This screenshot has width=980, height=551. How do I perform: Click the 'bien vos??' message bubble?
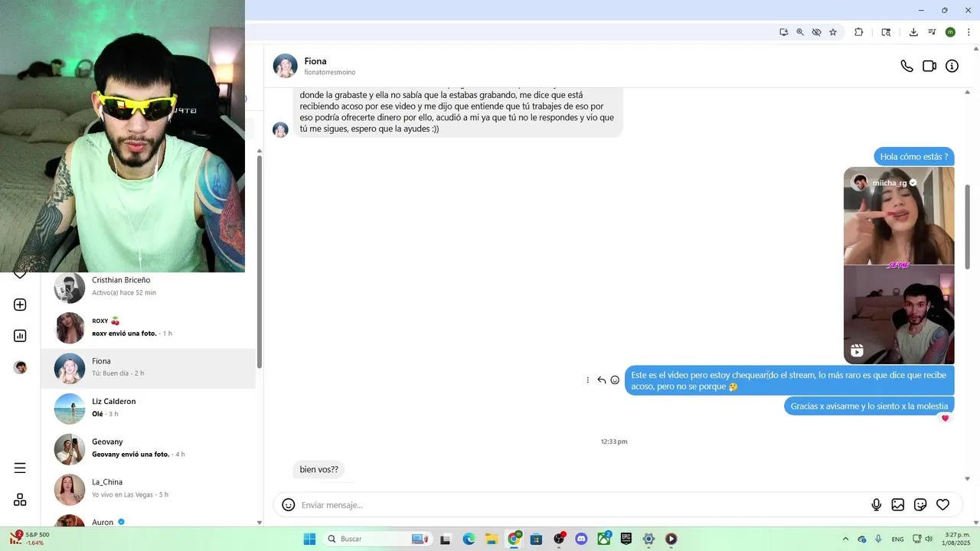click(x=318, y=470)
